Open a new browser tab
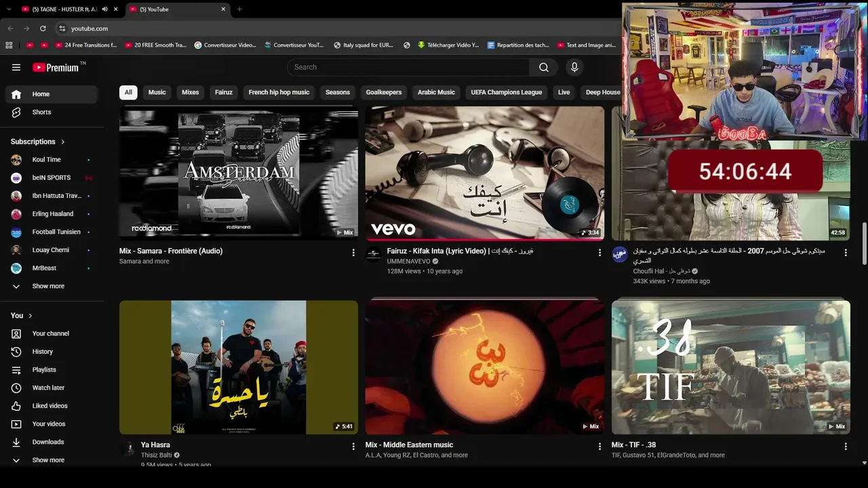Image resolution: width=868 pixels, height=488 pixels. 239,9
